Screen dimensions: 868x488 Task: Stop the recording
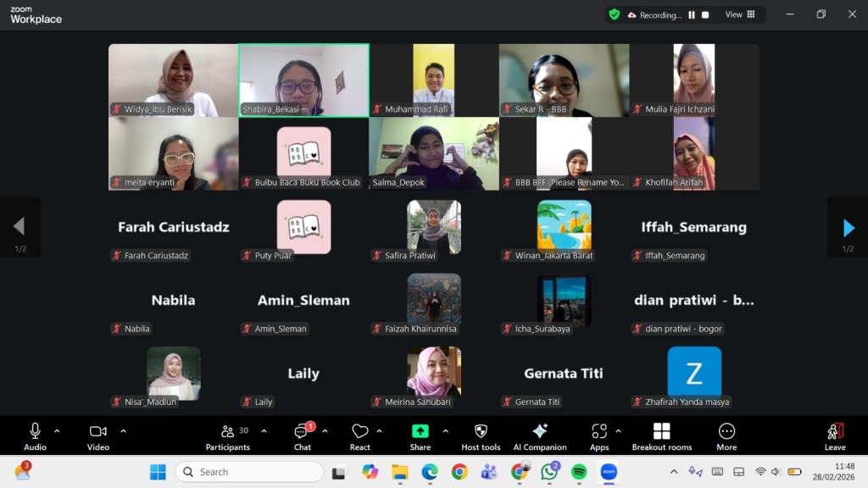click(705, 14)
